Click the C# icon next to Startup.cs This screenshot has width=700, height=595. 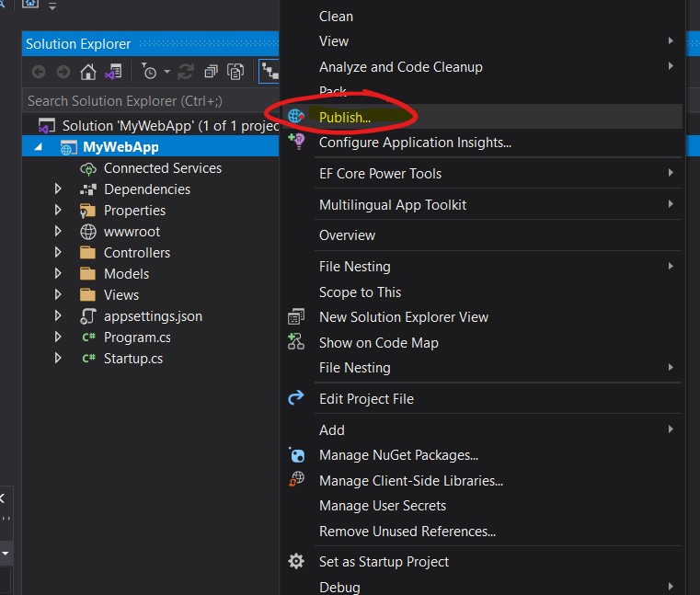[88, 358]
